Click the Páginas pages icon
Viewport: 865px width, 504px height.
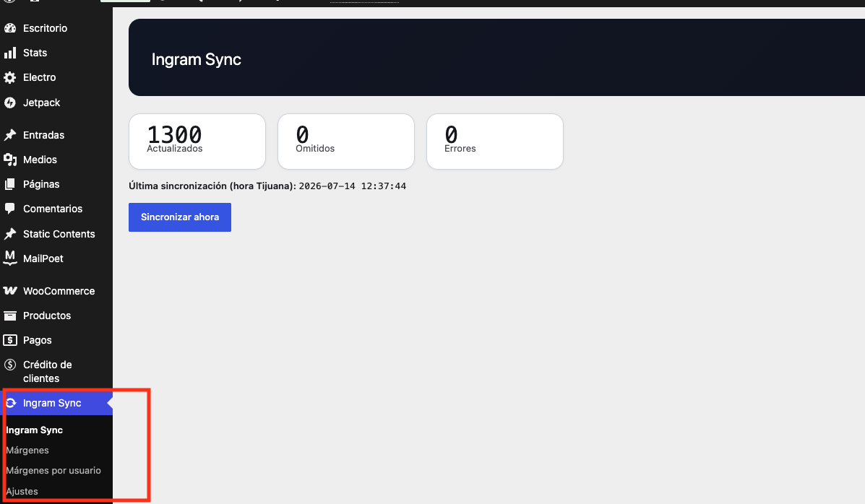(10, 184)
